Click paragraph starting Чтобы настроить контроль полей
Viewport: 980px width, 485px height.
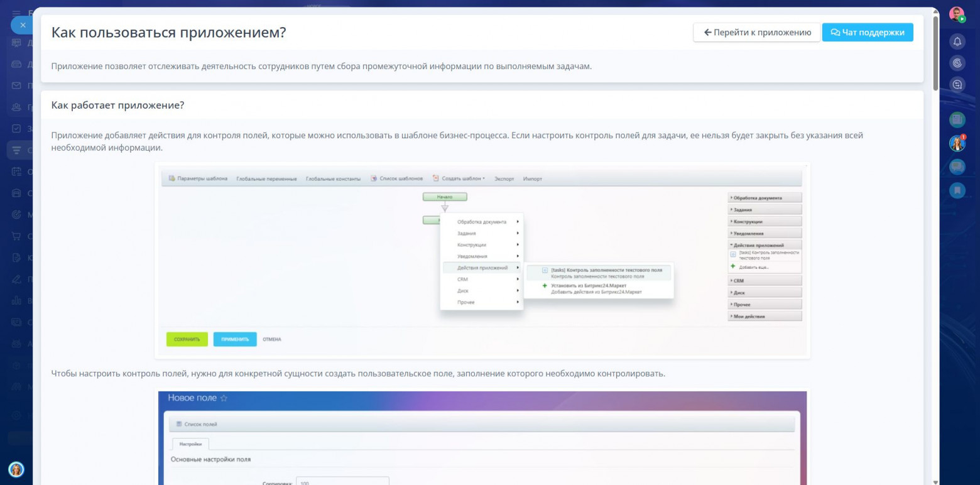coord(358,373)
